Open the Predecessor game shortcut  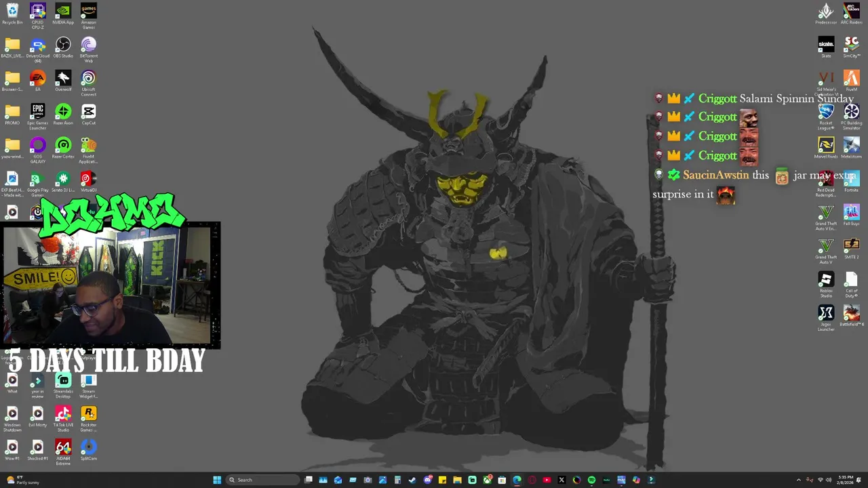point(826,14)
